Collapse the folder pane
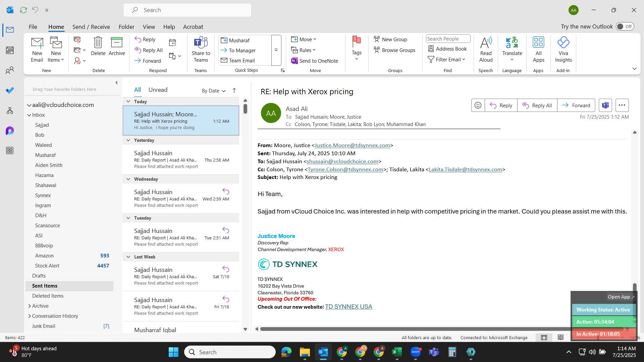Viewport: 644px width, 362px height. [x=116, y=82]
